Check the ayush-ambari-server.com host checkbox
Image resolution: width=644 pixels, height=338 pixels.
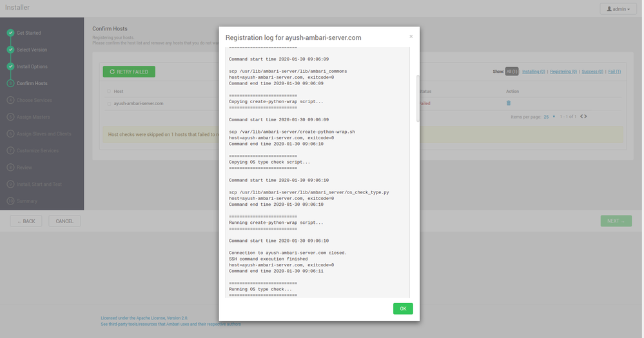pos(109,104)
